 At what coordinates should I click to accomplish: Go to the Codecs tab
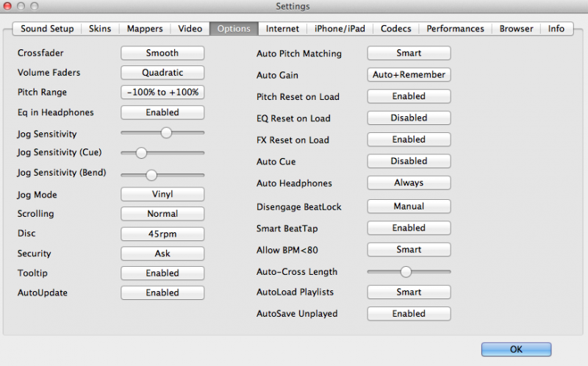(395, 29)
